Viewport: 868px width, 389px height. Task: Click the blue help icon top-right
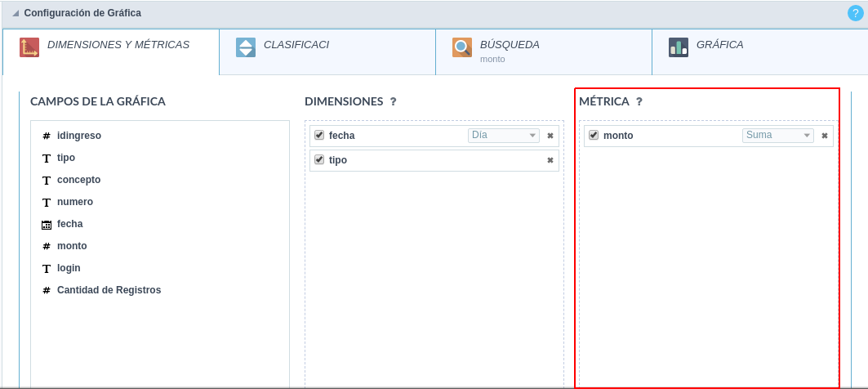coord(856,13)
